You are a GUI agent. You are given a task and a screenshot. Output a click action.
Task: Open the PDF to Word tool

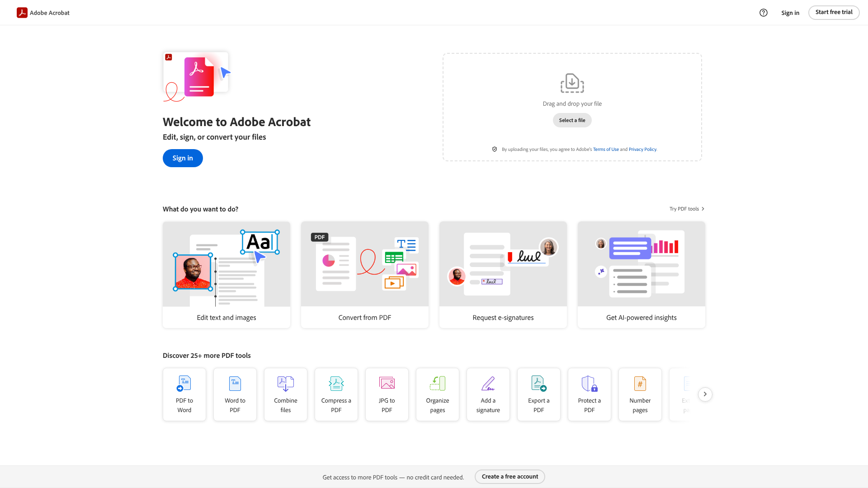[x=184, y=394]
